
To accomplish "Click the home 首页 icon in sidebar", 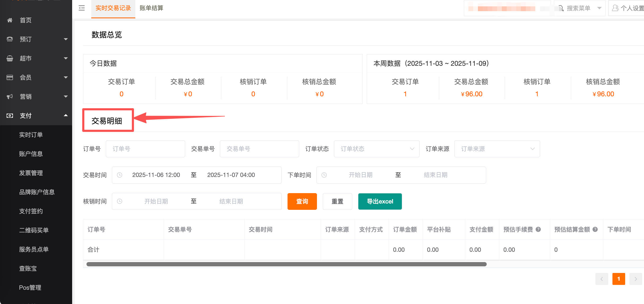I will pos(10,20).
